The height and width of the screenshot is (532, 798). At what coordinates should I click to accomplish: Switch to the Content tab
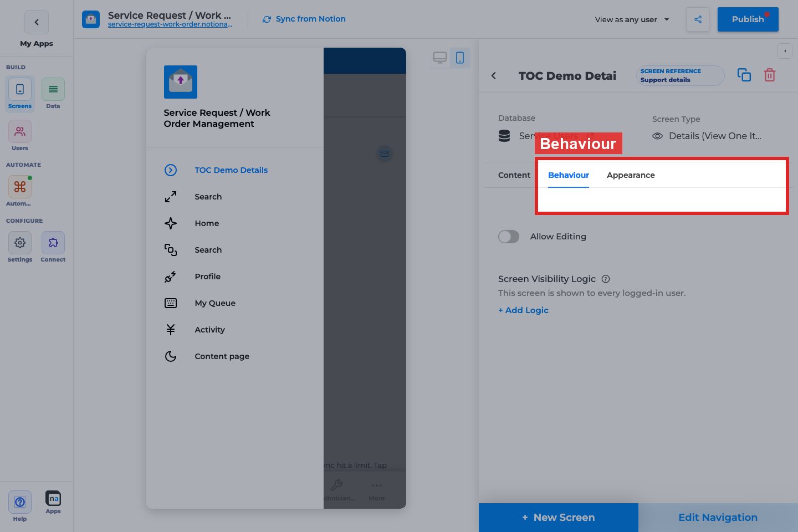coord(514,175)
